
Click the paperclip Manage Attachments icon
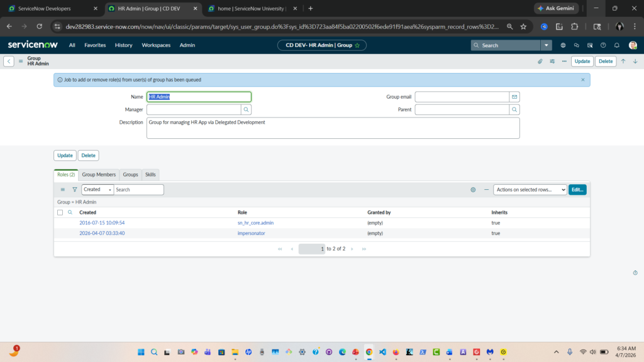click(x=540, y=62)
